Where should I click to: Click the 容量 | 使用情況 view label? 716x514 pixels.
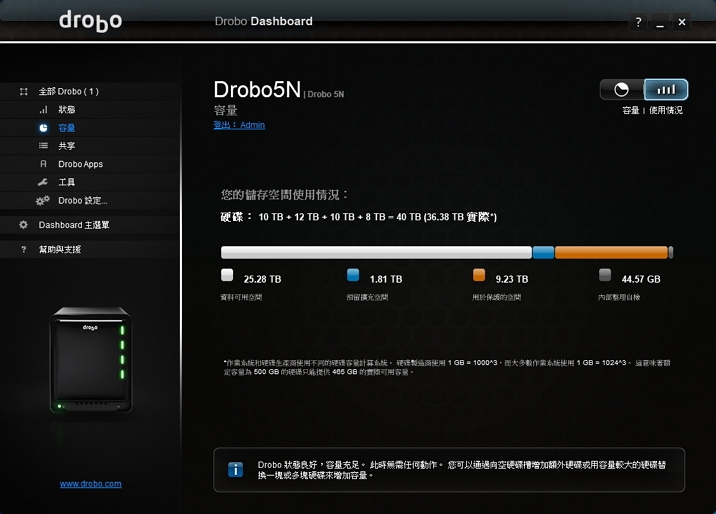click(653, 110)
